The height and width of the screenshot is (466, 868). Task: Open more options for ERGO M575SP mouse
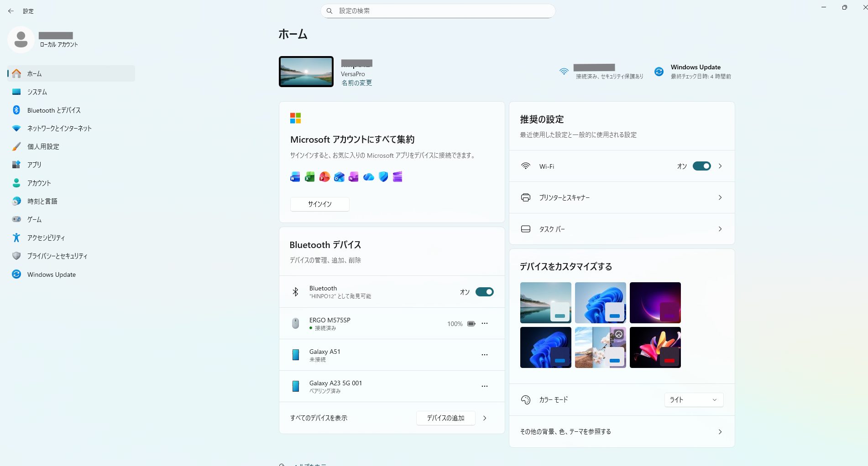[484, 323]
